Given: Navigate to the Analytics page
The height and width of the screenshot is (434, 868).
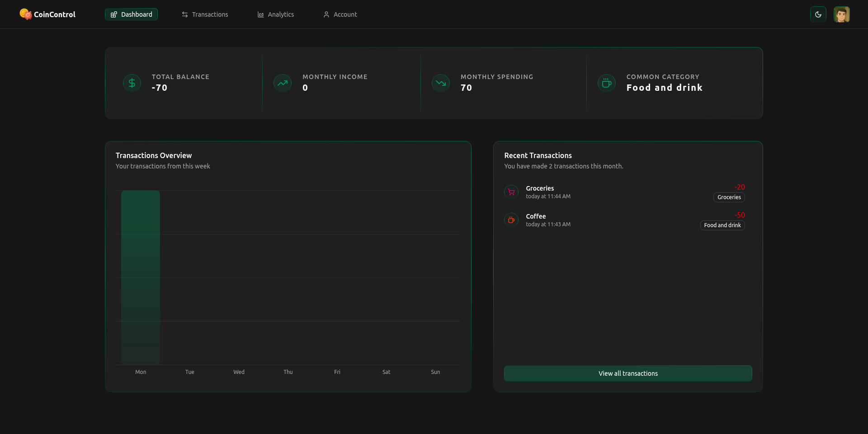Looking at the screenshot, I should 275,14.
